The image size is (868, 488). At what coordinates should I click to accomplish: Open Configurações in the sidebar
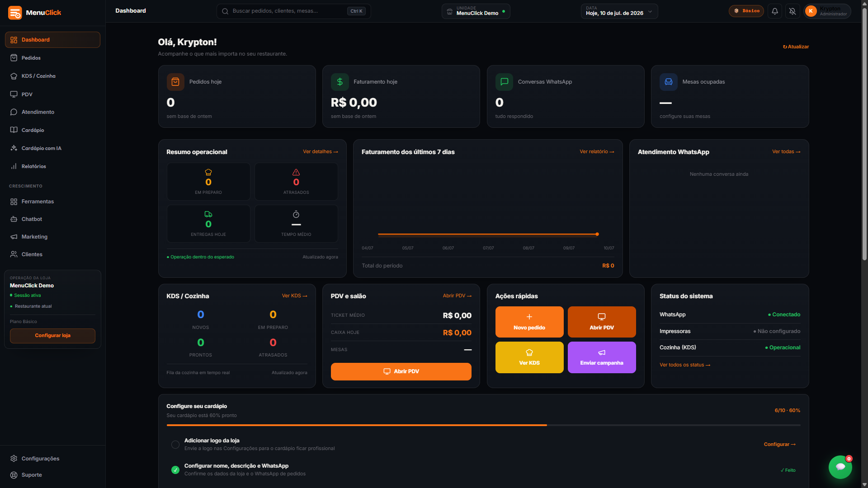click(52, 459)
